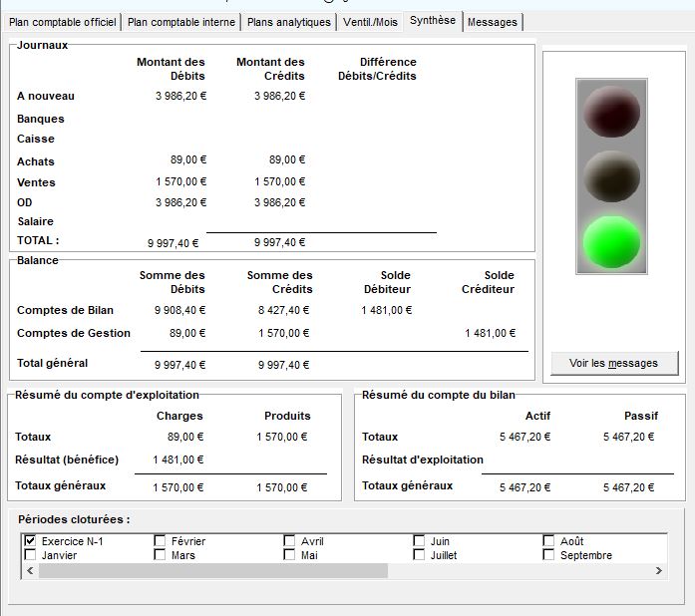The image size is (695, 616).
Task: Check the Septembre period checkbox
Action: point(549,555)
